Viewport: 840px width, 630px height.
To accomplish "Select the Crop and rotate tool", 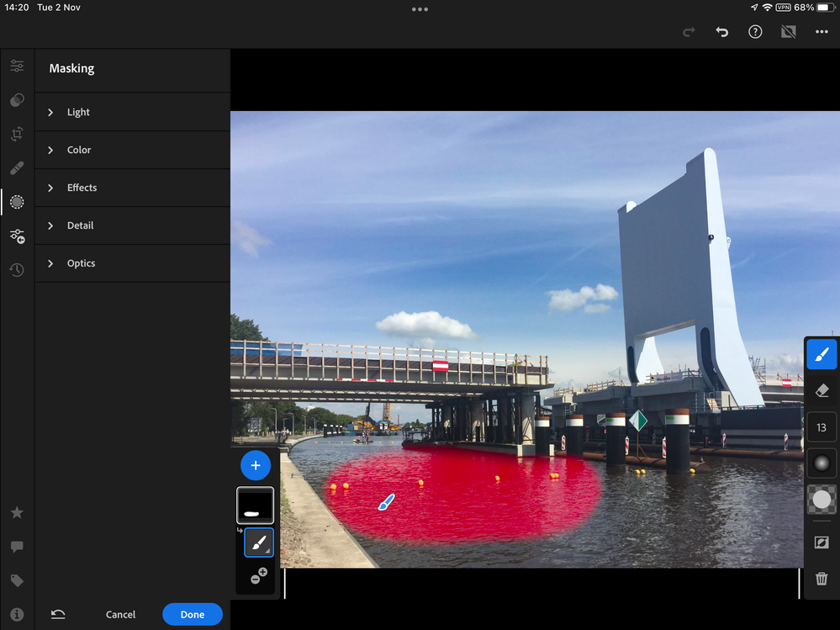I will click(x=17, y=134).
